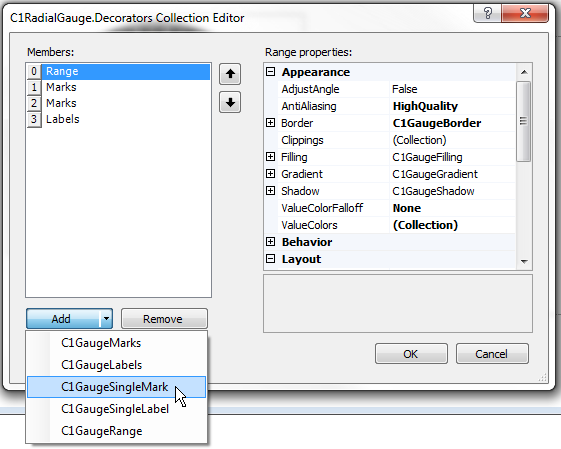
Task: Expand the Behavior category
Action: tap(271, 242)
